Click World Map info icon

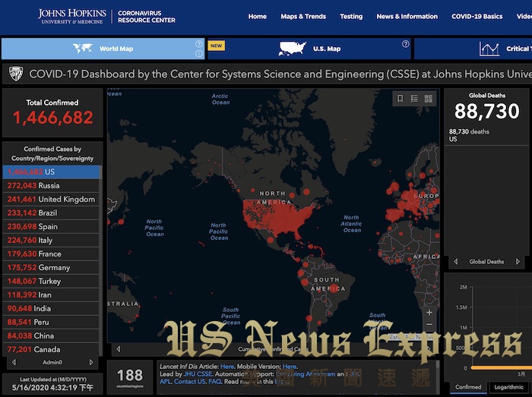click(199, 54)
